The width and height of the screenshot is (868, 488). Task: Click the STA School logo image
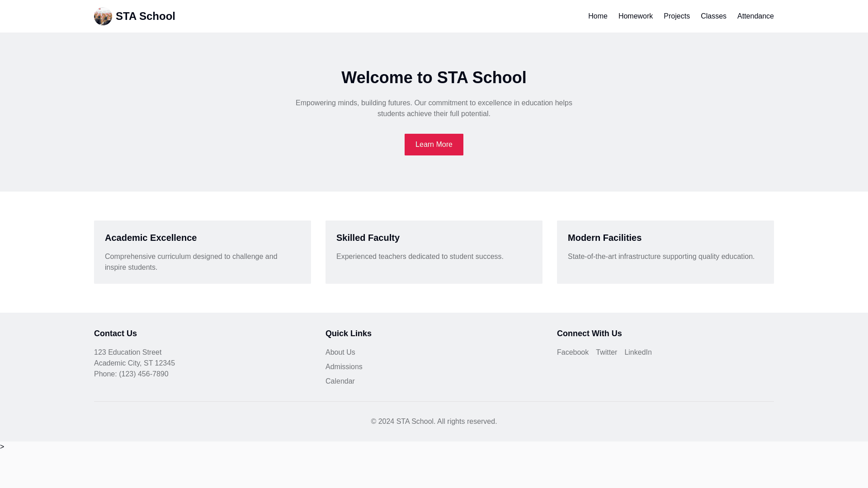[x=103, y=16]
